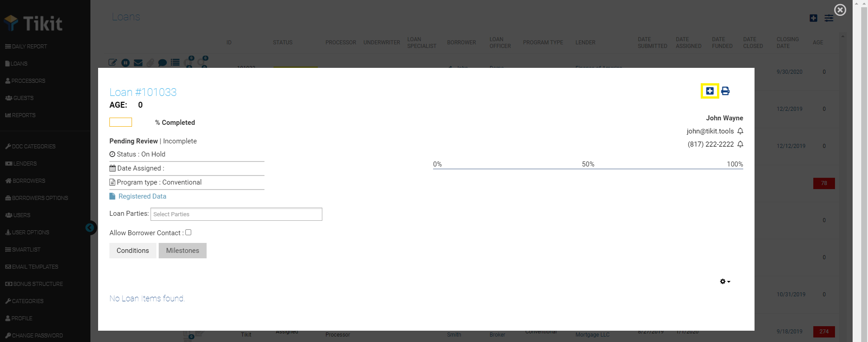The width and height of the screenshot is (868, 342).
Task: Click the add loan plus icon in Loans header
Action: (x=813, y=18)
